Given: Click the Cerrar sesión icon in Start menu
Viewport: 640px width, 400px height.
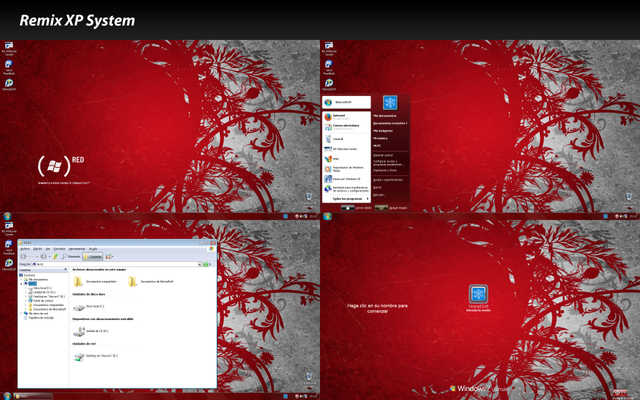Looking at the screenshot, I should click(347, 208).
